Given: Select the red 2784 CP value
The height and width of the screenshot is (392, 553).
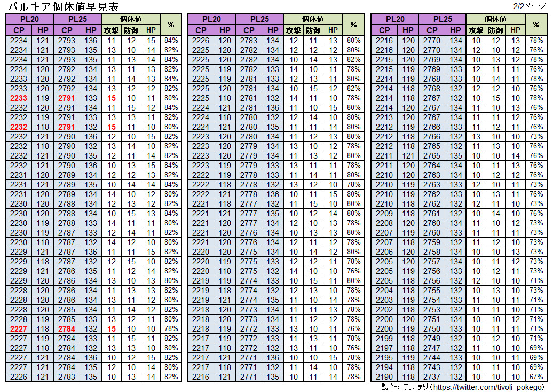Looking at the screenshot, I should click(67, 329).
